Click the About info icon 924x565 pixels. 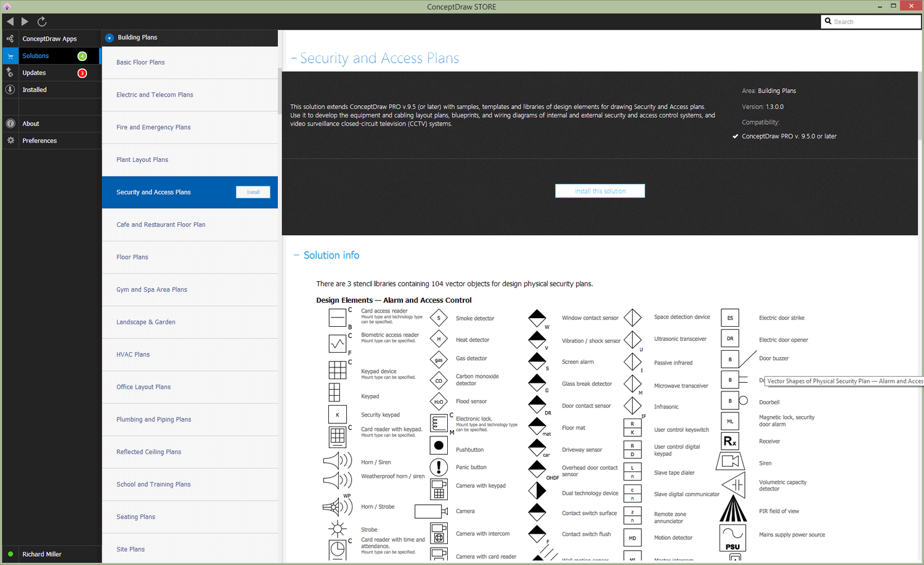pos(10,124)
